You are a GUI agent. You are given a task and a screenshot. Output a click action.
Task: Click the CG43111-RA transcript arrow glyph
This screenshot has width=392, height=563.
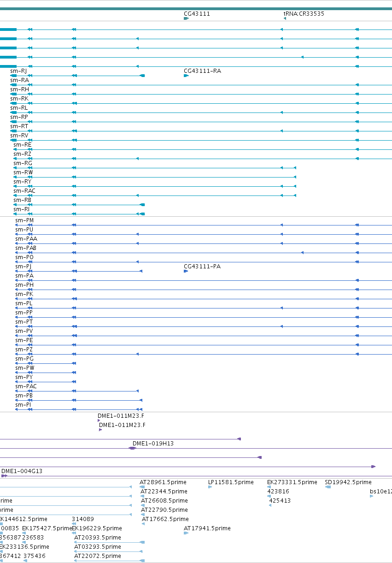pos(186,76)
